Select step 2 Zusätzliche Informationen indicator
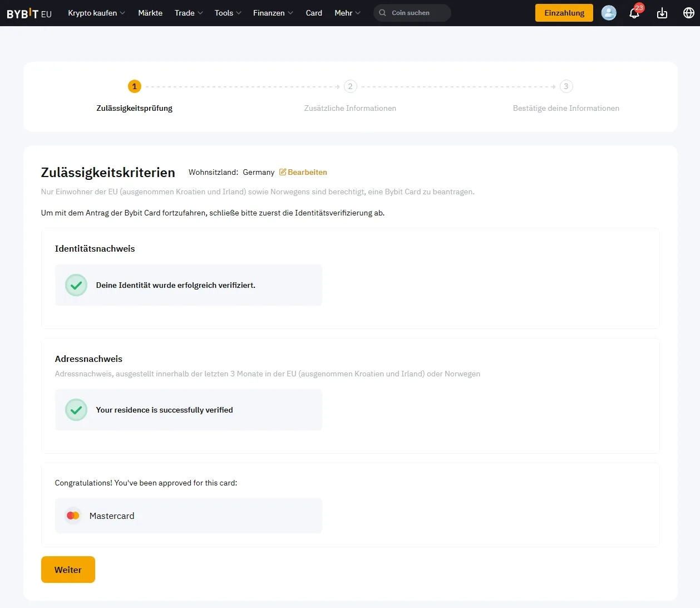The height and width of the screenshot is (608, 700). point(351,86)
